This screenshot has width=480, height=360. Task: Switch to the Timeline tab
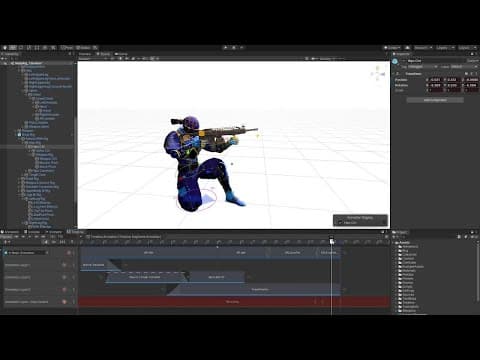click(76, 232)
